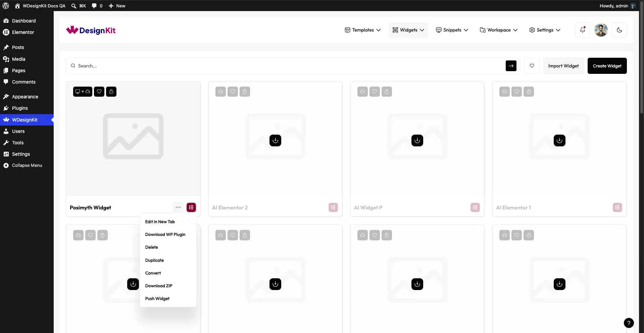The image size is (644, 333).
Task: Download the AI Widget P widget
Action: pos(417,140)
